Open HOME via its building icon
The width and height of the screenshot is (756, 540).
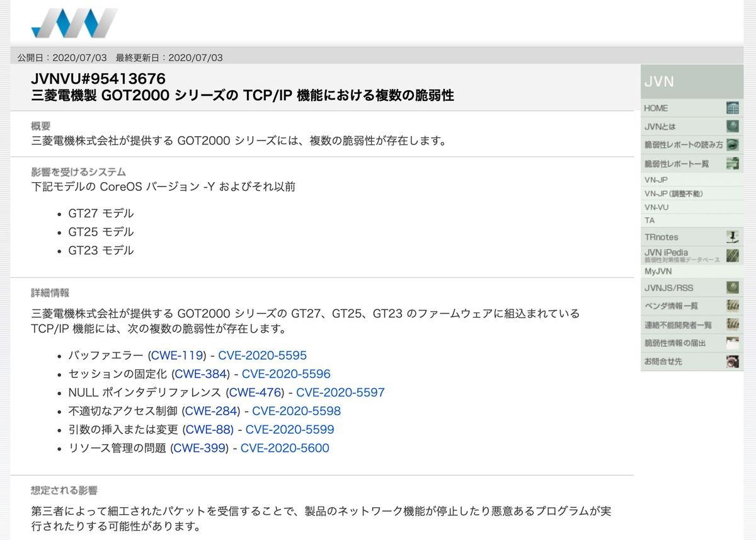tap(732, 108)
